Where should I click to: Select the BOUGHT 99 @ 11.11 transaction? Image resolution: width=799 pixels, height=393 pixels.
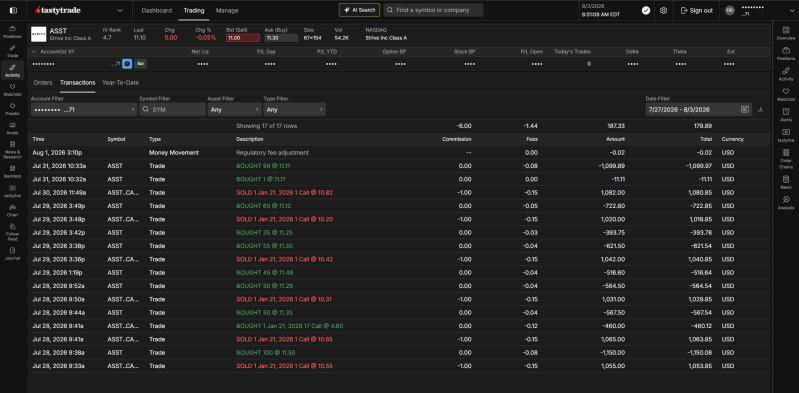[x=400, y=166]
